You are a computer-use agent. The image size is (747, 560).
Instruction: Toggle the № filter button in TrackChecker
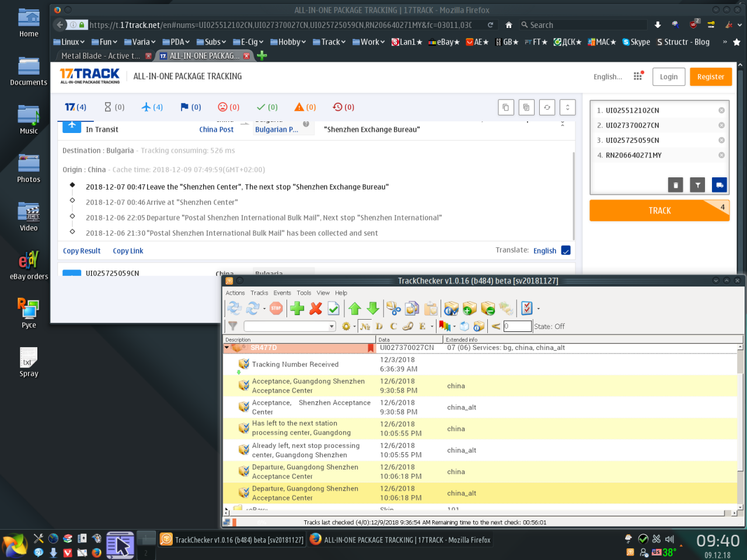(x=365, y=326)
